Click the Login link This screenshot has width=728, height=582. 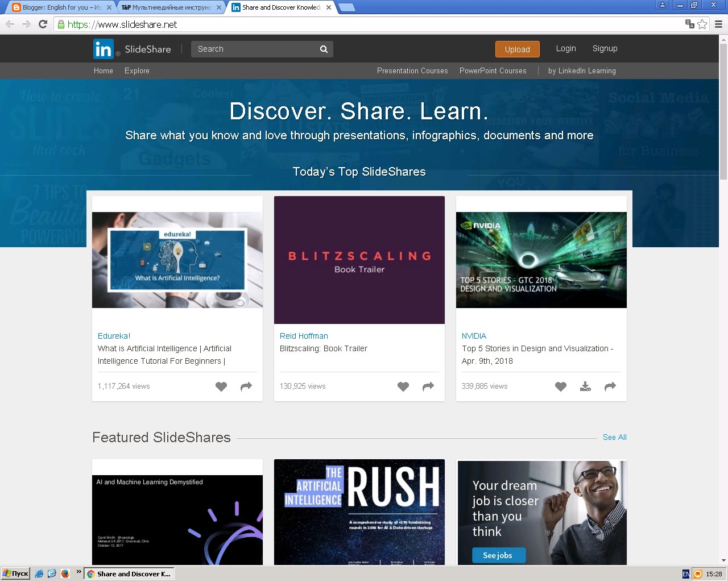coord(566,49)
